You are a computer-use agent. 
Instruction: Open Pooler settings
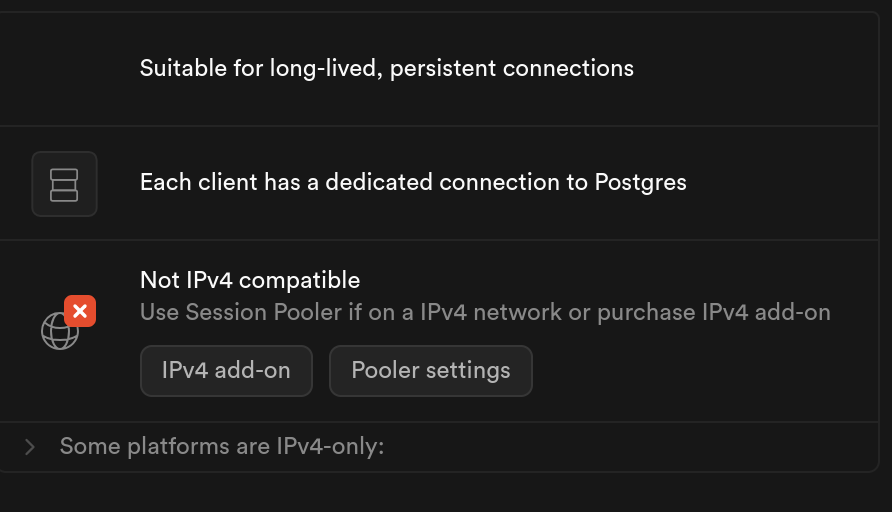(x=430, y=370)
